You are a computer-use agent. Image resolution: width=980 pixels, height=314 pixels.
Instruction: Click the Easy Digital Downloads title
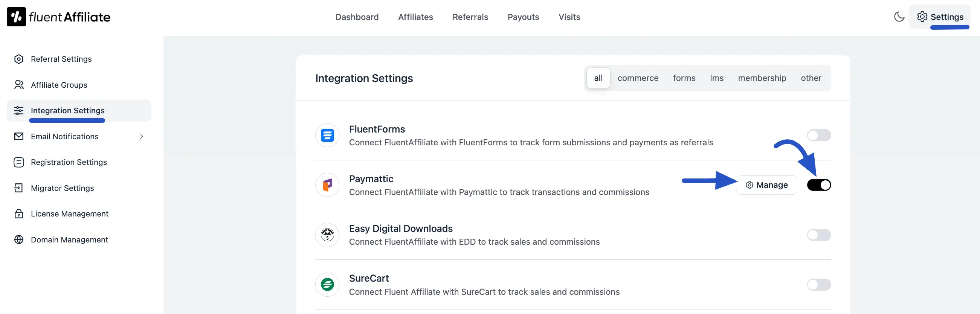(x=401, y=229)
